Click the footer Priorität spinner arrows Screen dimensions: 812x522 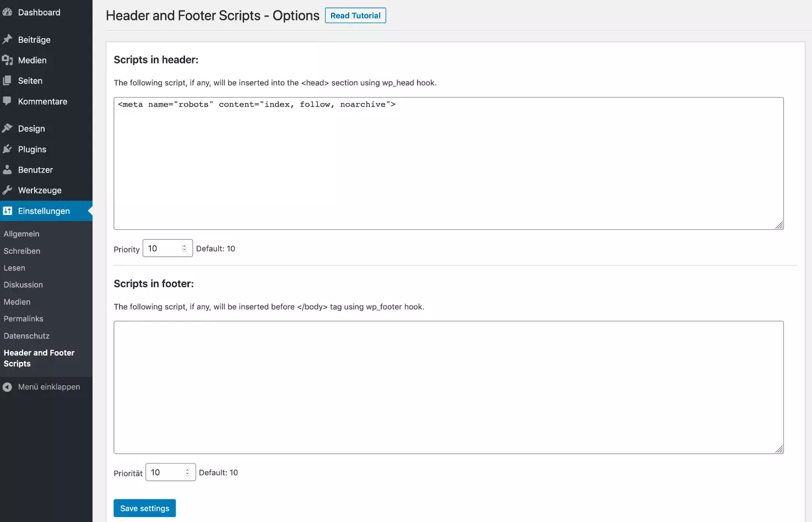point(187,472)
